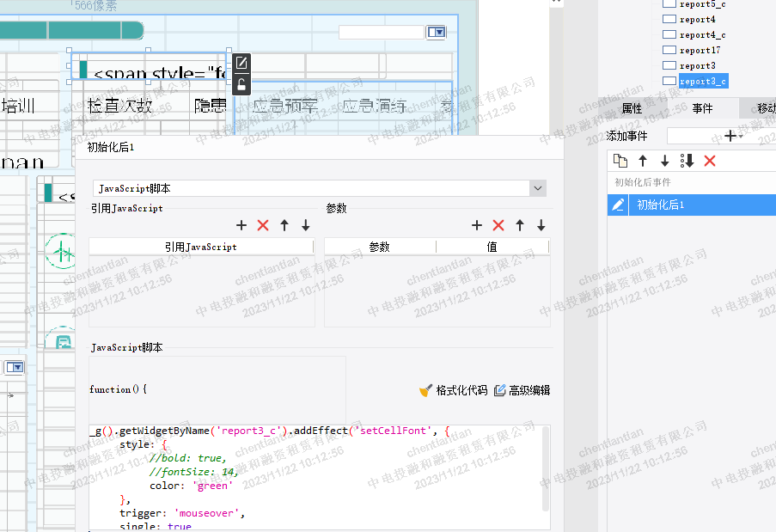Select report5_c in the component tree
Image resolution: width=776 pixels, height=532 pixels.
click(702, 4)
